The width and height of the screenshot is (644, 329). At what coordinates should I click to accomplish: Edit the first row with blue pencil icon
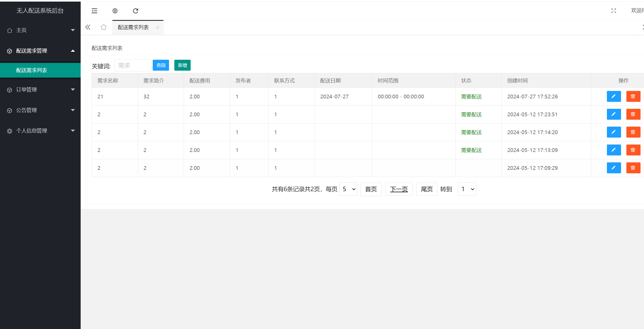(614, 96)
